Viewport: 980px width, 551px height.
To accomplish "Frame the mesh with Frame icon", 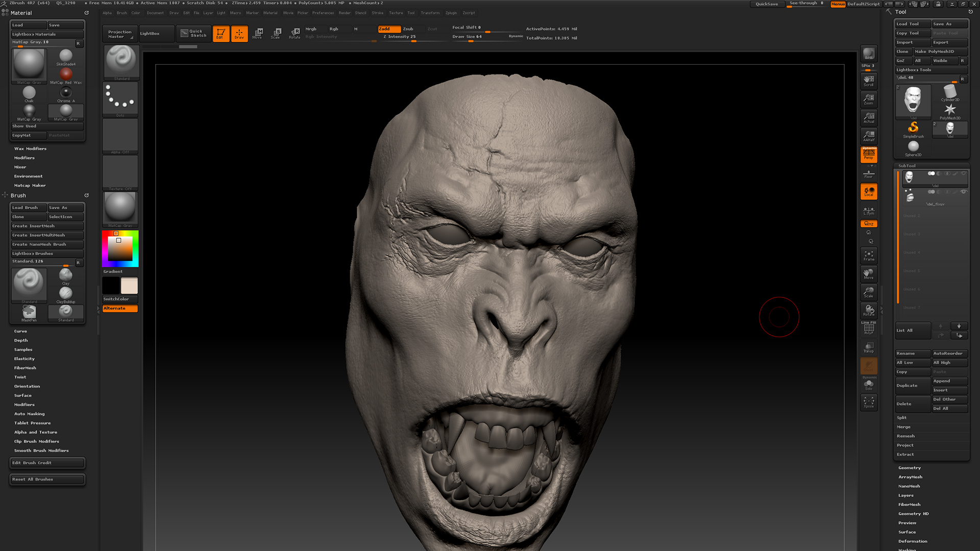I will click(869, 255).
